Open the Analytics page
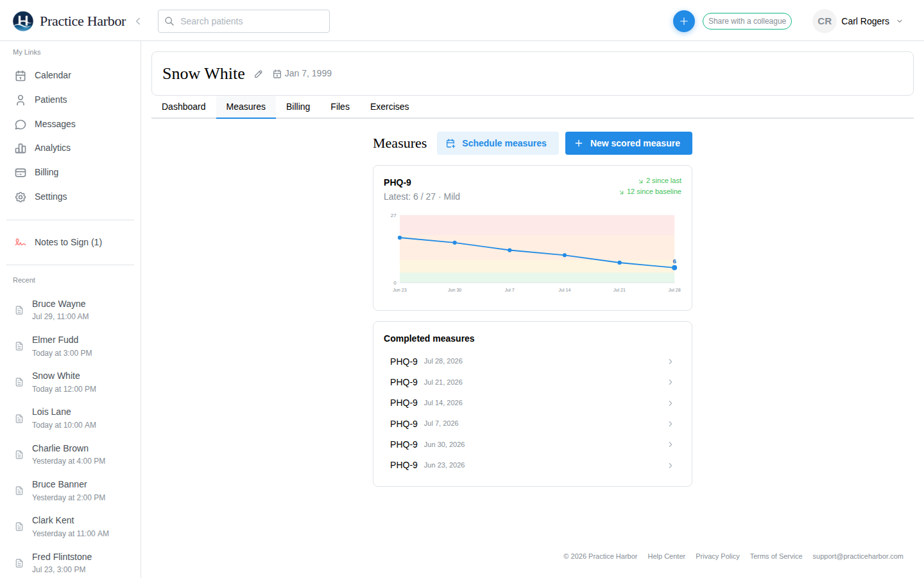The image size is (924, 578). point(71,148)
